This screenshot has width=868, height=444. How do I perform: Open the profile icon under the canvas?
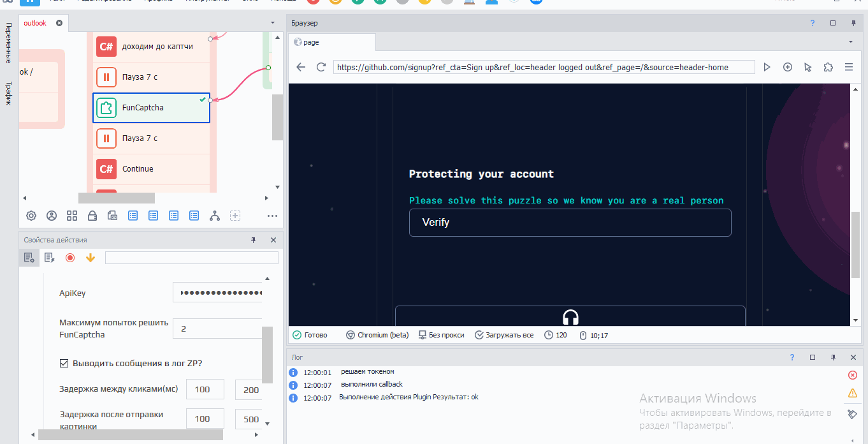click(x=52, y=216)
